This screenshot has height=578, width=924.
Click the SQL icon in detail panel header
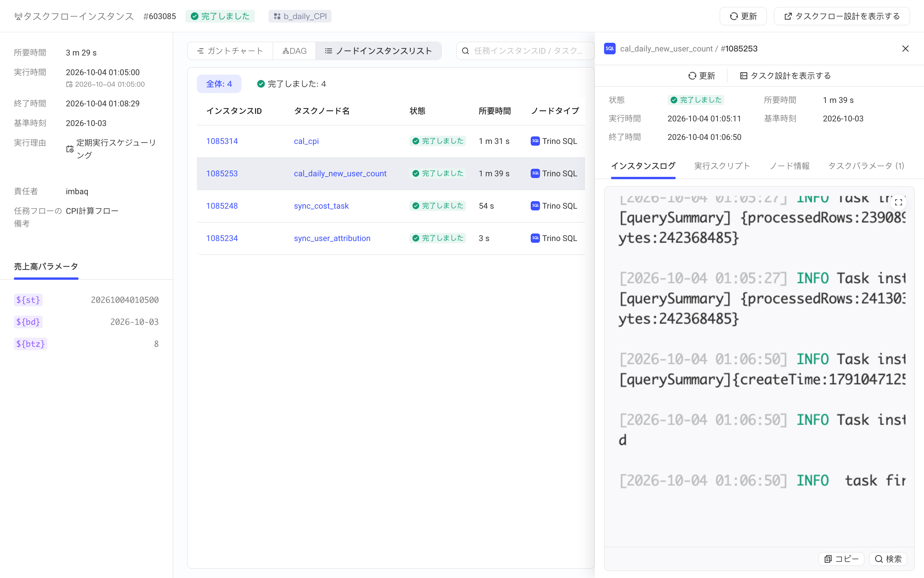pyautogui.click(x=610, y=49)
